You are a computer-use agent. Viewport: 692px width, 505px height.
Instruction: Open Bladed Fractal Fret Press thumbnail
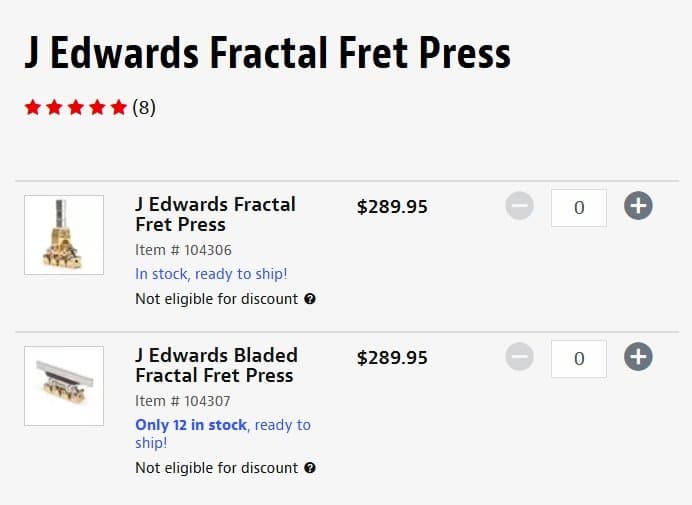click(x=64, y=385)
